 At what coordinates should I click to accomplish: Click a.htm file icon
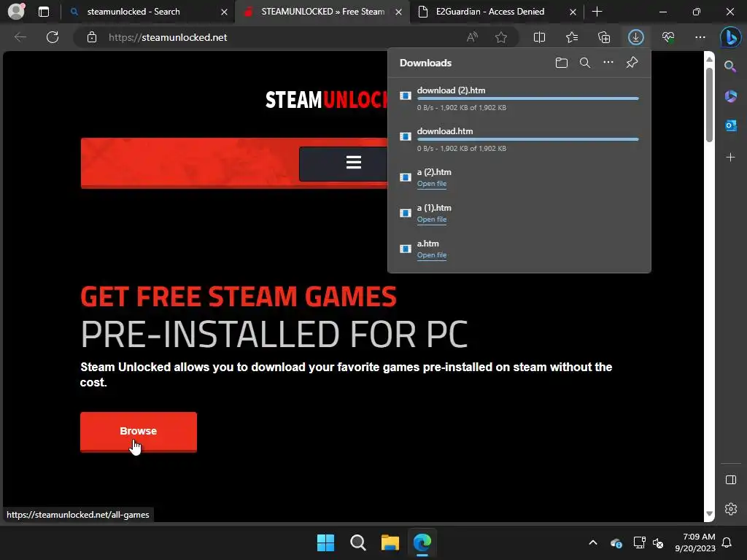pyautogui.click(x=406, y=249)
